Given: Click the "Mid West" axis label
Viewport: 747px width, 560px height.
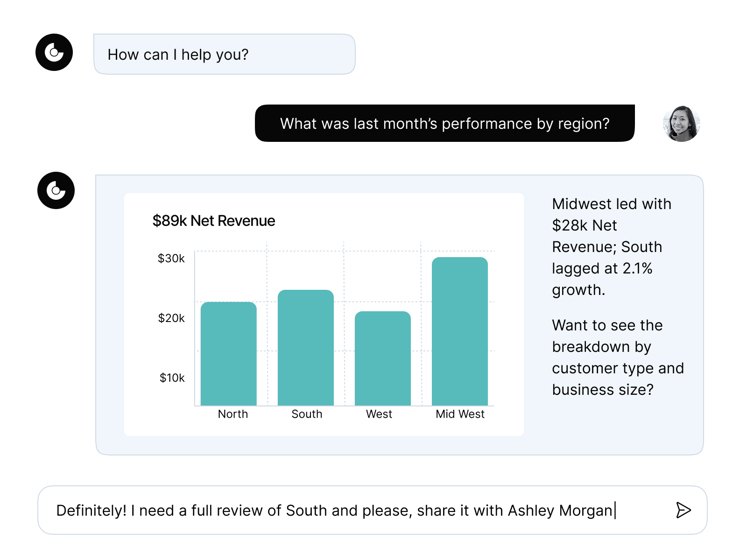Looking at the screenshot, I should 460,414.
